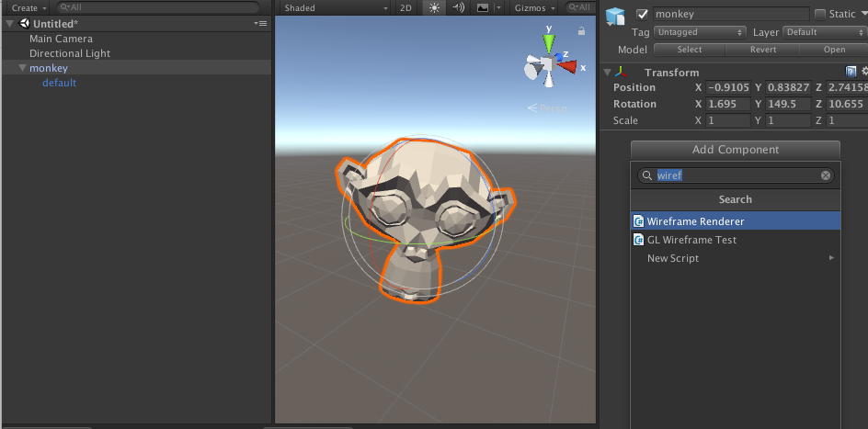
Task: Click the Model Open button
Action: click(834, 50)
